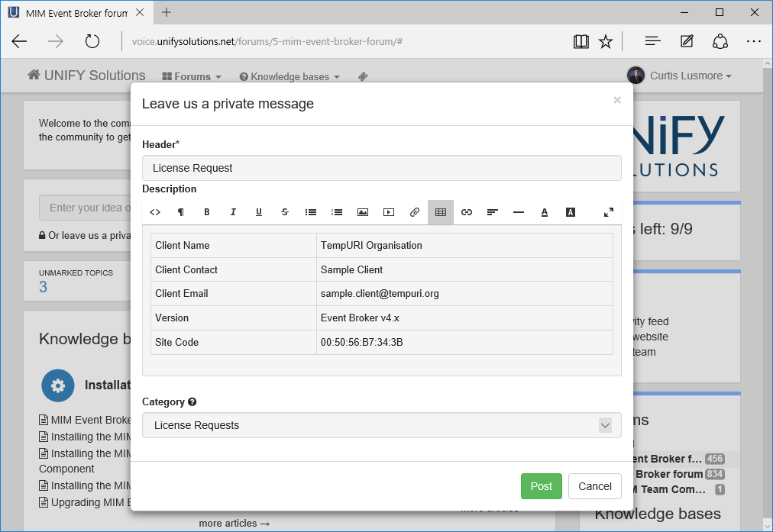Click the TempURI Organisation table cell
The width and height of the screenshot is (773, 532).
[464, 245]
